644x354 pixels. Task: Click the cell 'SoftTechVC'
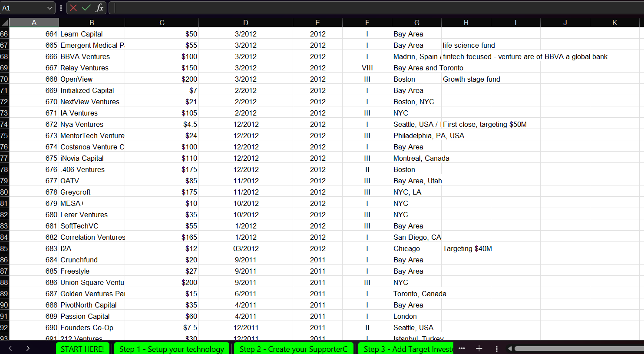tap(92, 226)
